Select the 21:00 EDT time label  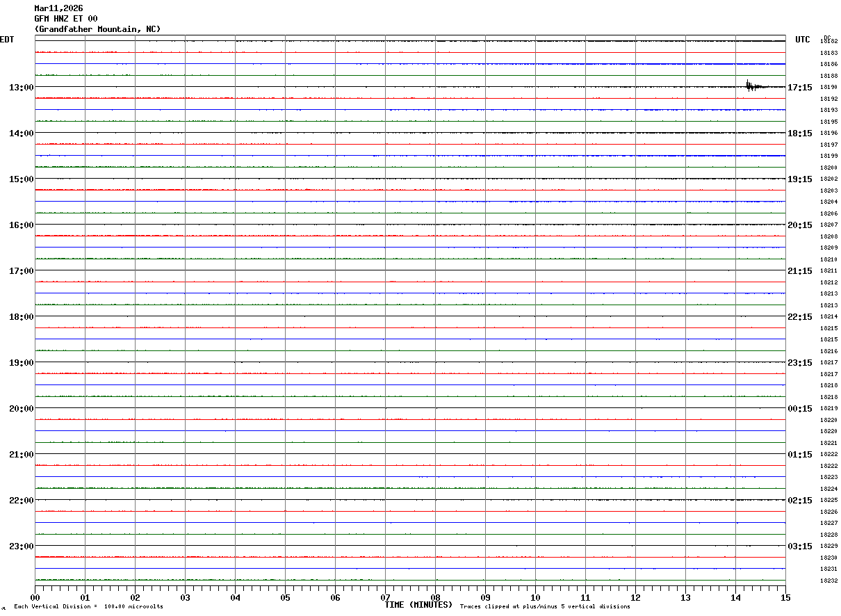[x=21, y=455]
